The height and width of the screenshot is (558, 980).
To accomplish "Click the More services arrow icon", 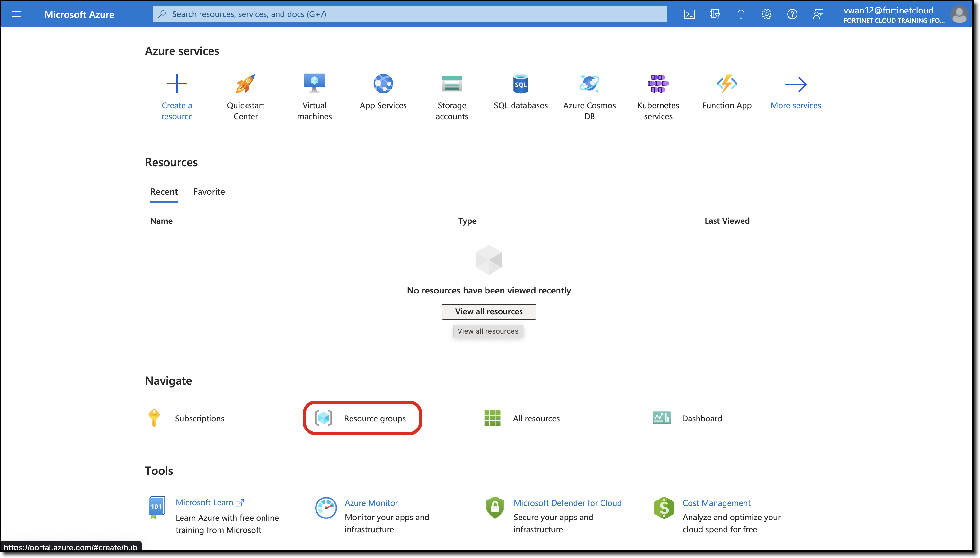I will pos(796,84).
